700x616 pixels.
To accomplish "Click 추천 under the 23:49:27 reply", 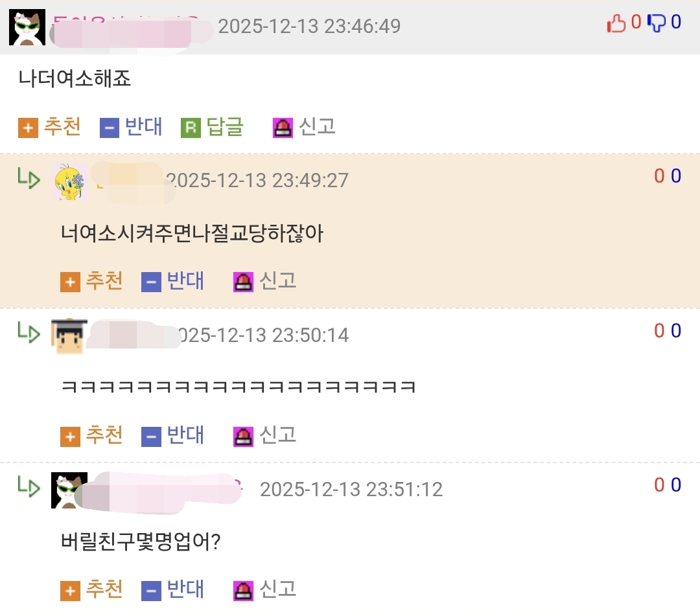I will click(x=104, y=280).
